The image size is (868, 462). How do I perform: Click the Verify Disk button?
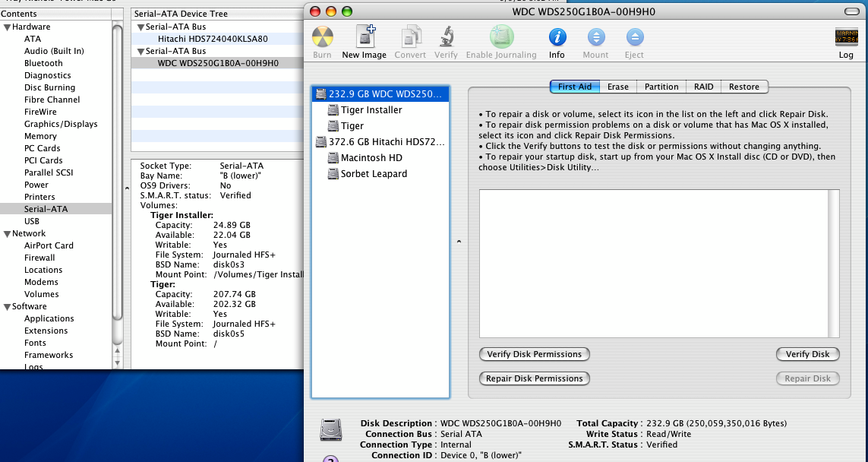pos(808,354)
